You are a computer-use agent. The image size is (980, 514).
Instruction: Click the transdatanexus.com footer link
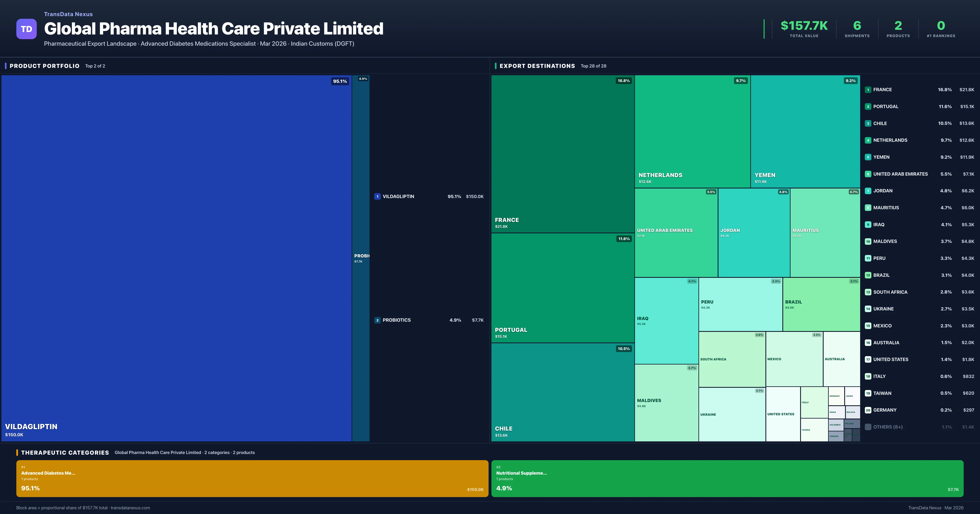[x=130, y=508]
